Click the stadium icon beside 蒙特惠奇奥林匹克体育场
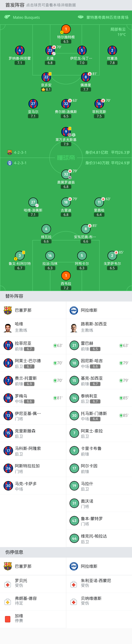 80,17
